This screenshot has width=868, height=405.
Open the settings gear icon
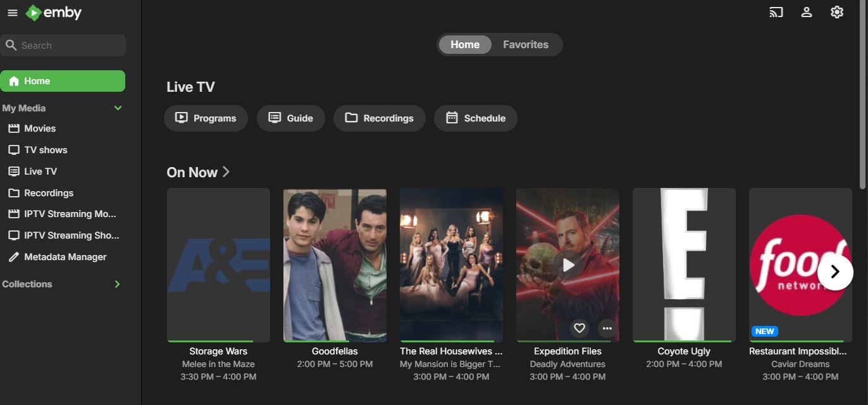coord(837,12)
